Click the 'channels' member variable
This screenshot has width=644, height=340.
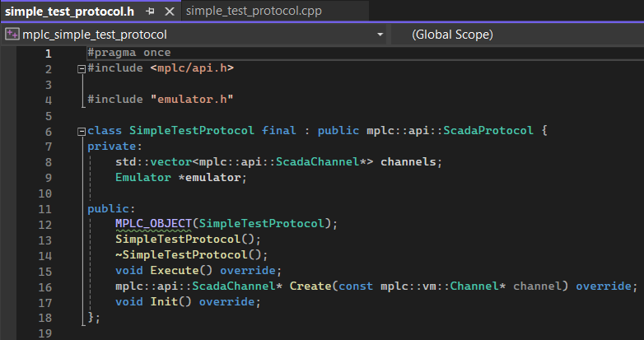408,162
